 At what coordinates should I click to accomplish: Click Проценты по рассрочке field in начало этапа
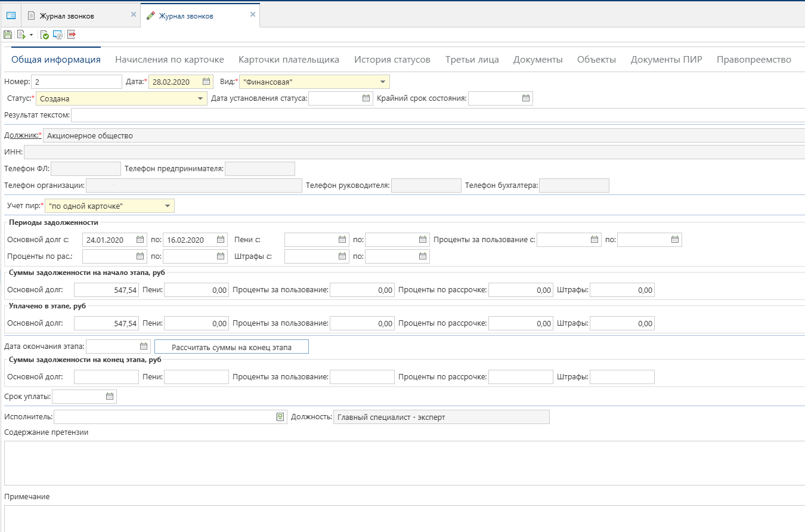[x=521, y=290]
